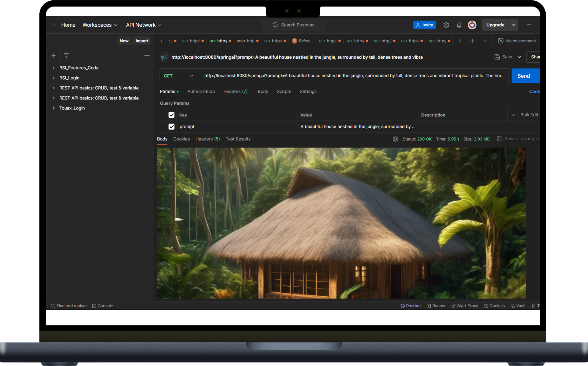Viewport: 588px width, 366px height.
Task: Click the no environment icon
Action: click(501, 41)
